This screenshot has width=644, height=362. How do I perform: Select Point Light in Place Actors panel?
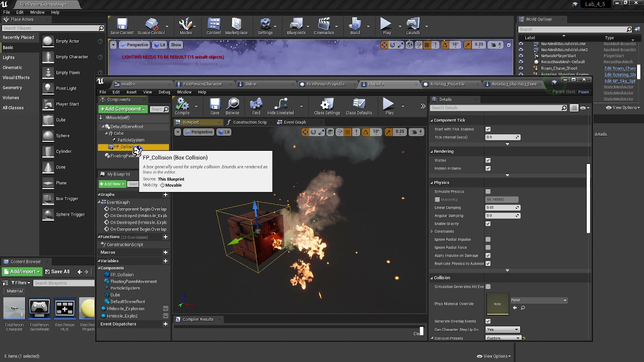(66, 88)
